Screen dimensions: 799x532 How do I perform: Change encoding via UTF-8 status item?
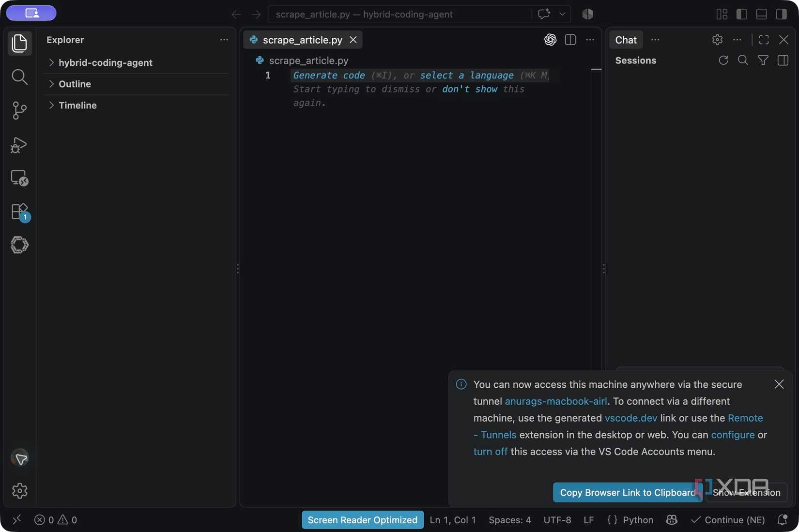tap(557, 520)
